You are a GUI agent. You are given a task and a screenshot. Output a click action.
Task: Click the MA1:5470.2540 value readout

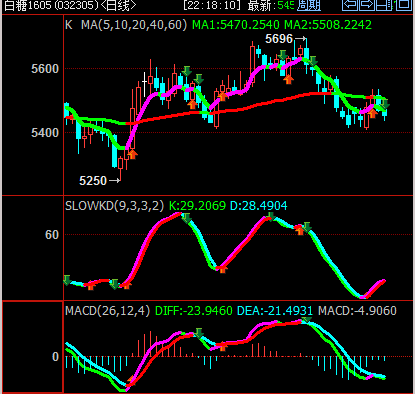(236, 25)
